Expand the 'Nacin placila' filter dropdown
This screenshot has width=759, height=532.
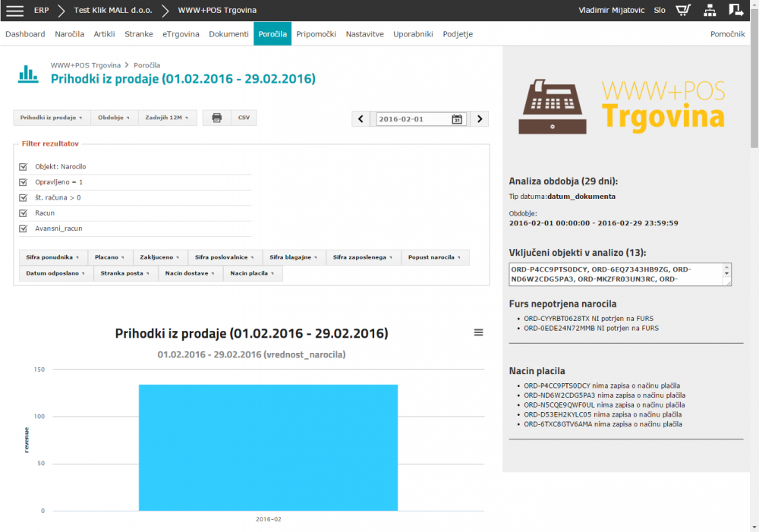pos(252,273)
